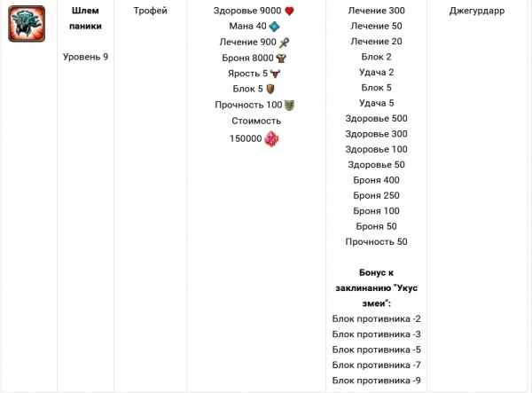Click the Здоровье 500 upgrade entry
The width and height of the screenshot is (532, 393).
click(377, 118)
